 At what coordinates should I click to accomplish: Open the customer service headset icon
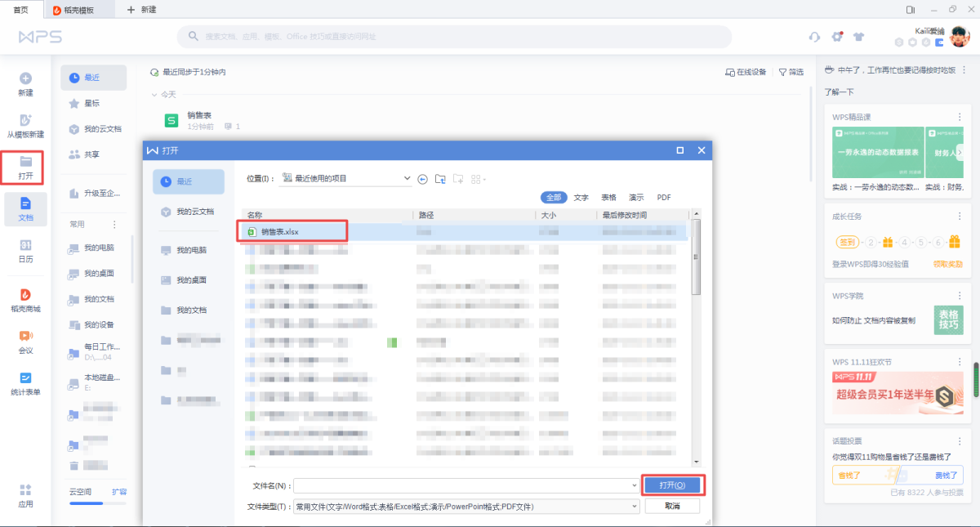[814, 37]
